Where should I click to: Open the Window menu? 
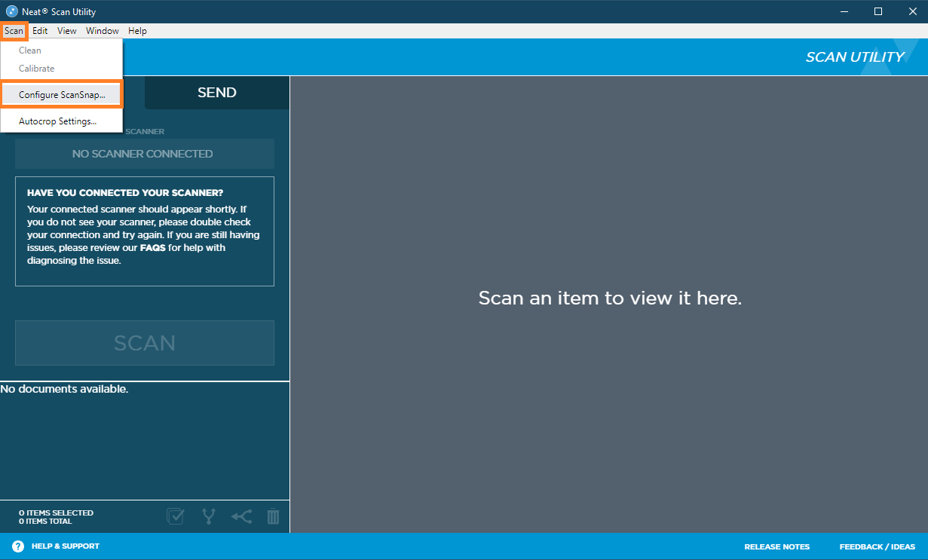[102, 31]
